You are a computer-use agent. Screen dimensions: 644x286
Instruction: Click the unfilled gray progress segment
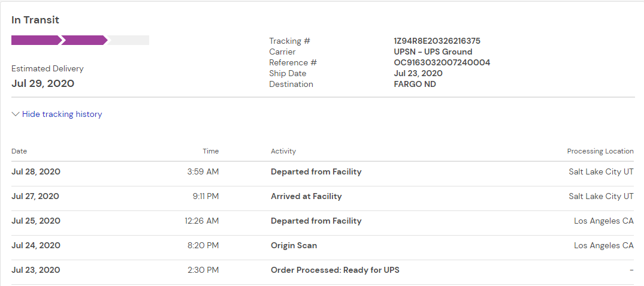[128, 40]
